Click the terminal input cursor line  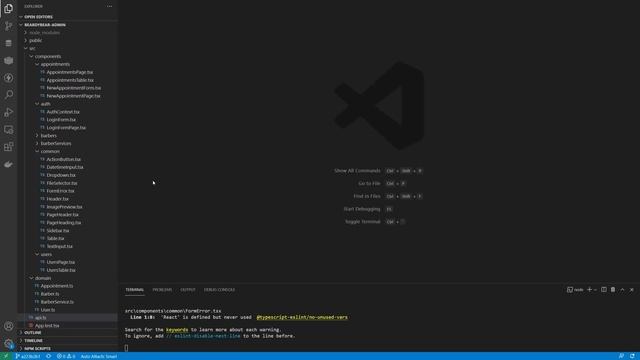[x=126, y=348]
